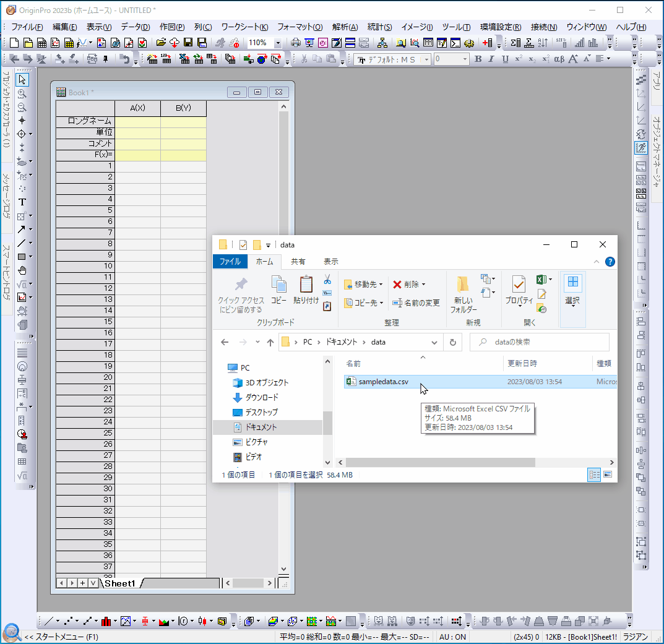Open Explorer help with the question mark icon
This screenshot has height=644, width=664.
click(x=610, y=262)
